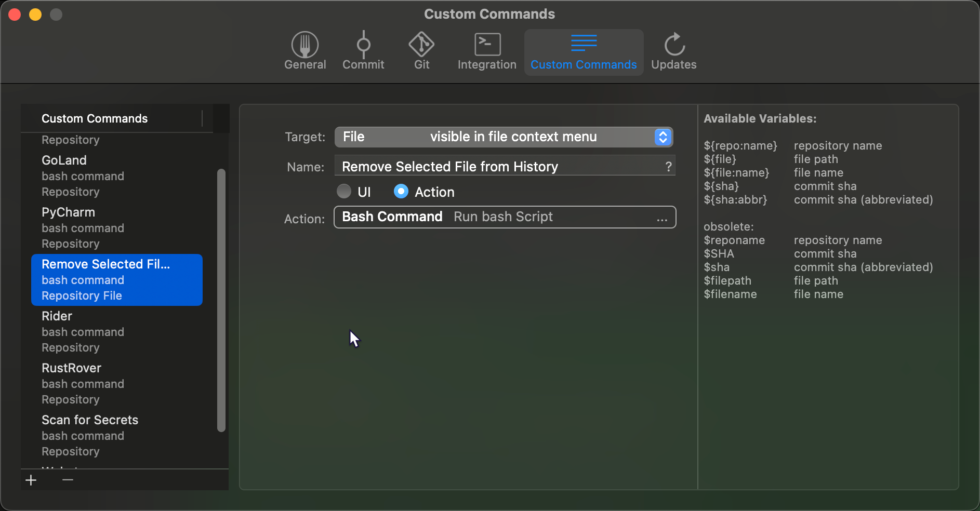Open the Git preferences icon

point(421,45)
